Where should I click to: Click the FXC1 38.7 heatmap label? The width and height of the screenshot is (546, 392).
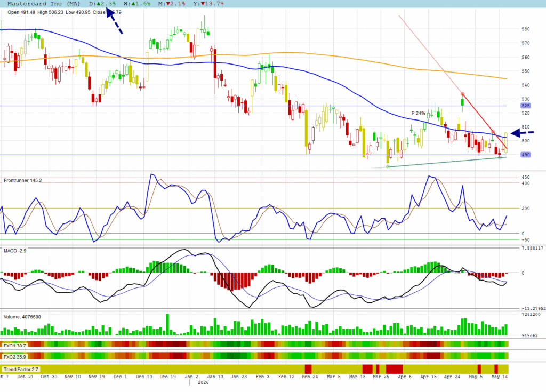[14, 345]
